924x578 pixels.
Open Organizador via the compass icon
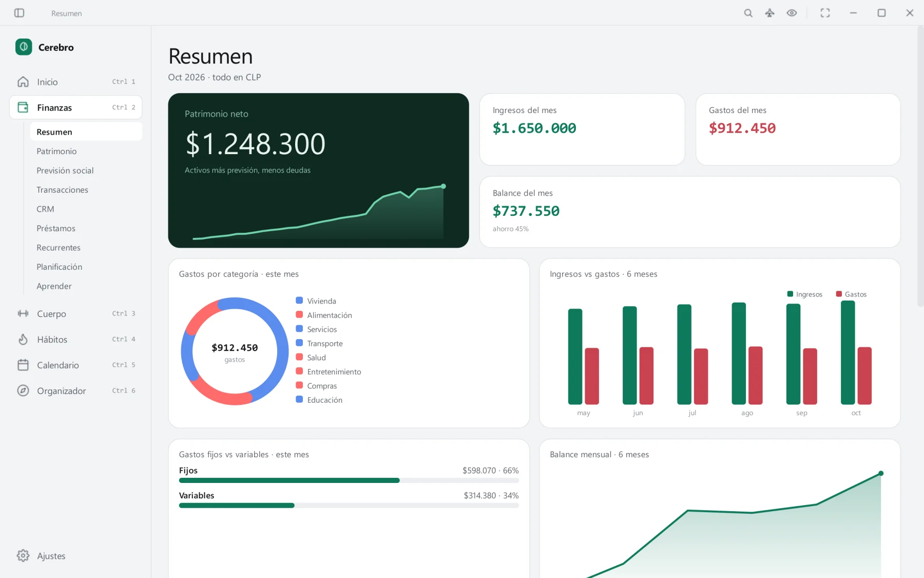tap(23, 390)
